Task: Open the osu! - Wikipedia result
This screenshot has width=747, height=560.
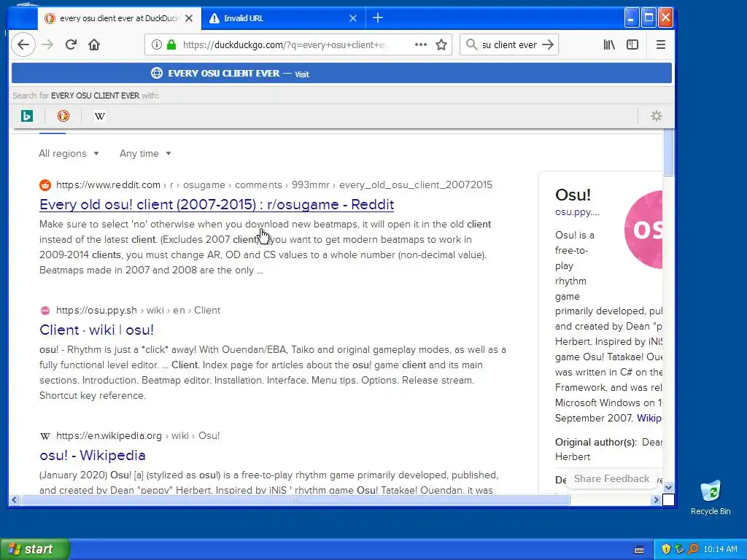Action: pyautogui.click(x=93, y=455)
